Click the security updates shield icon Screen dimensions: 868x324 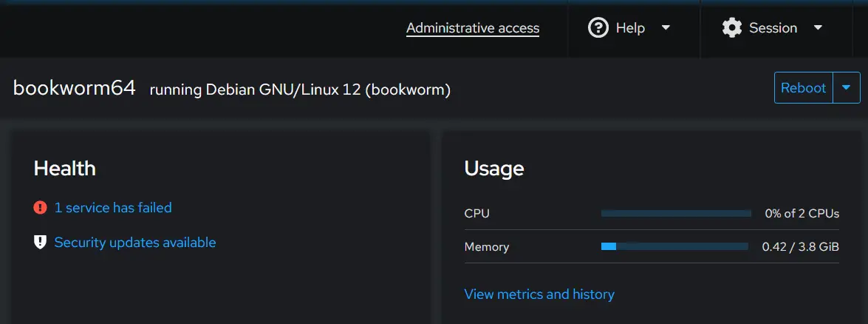point(40,243)
